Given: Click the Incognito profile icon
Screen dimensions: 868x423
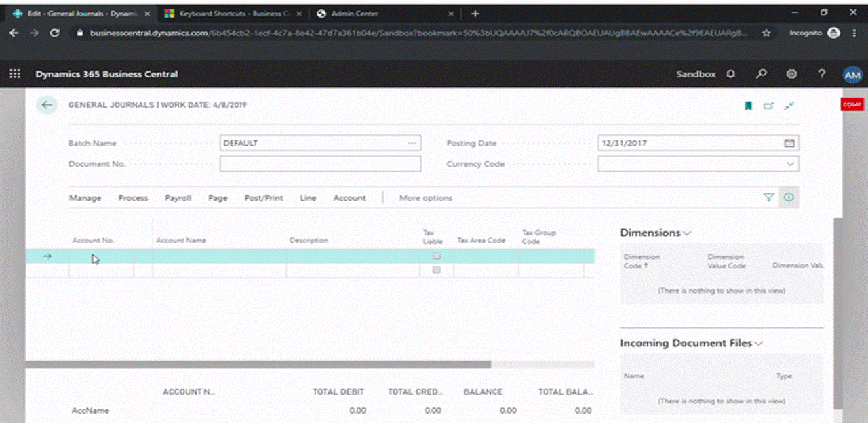Looking at the screenshot, I should (833, 33).
